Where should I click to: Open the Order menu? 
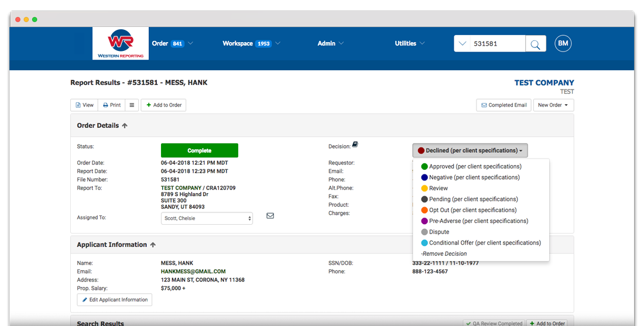pyautogui.click(x=173, y=43)
